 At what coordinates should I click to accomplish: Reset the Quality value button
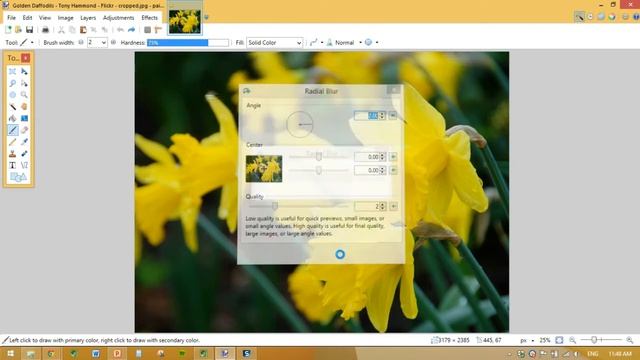[x=393, y=206]
